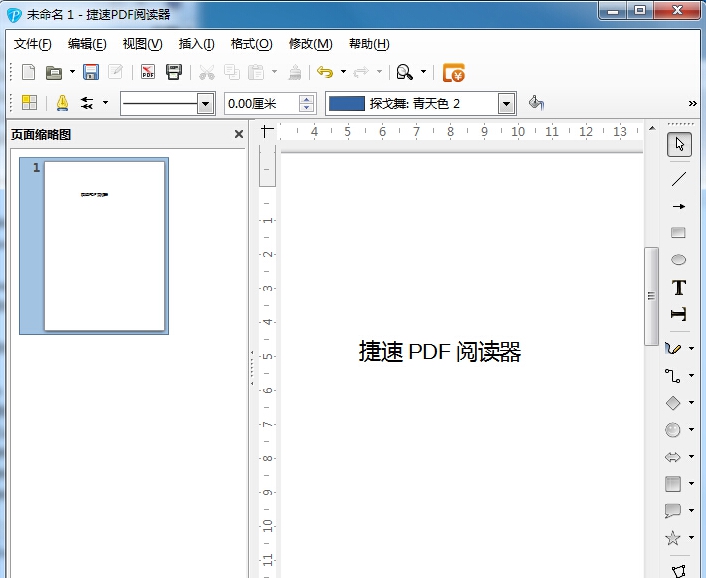Click the Paste clipboard icon
The width and height of the screenshot is (706, 578).
point(256,72)
